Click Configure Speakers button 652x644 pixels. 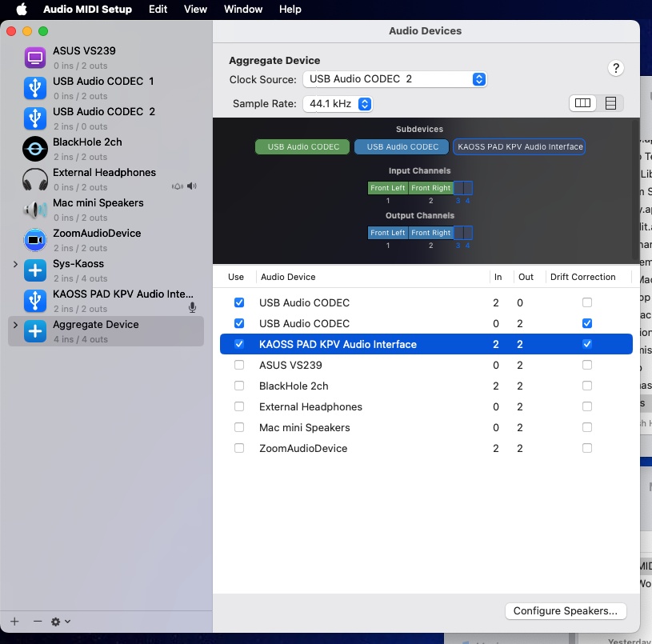tap(566, 610)
